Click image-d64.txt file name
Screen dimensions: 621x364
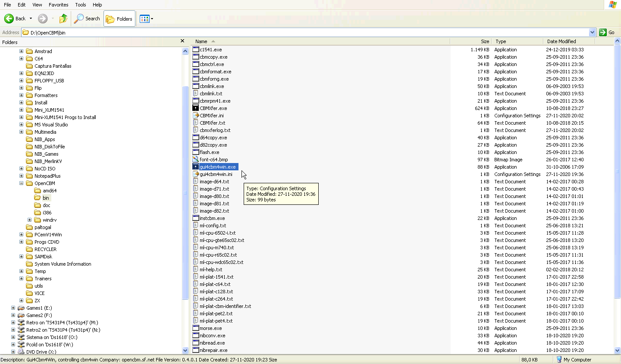[x=214, y=182]
